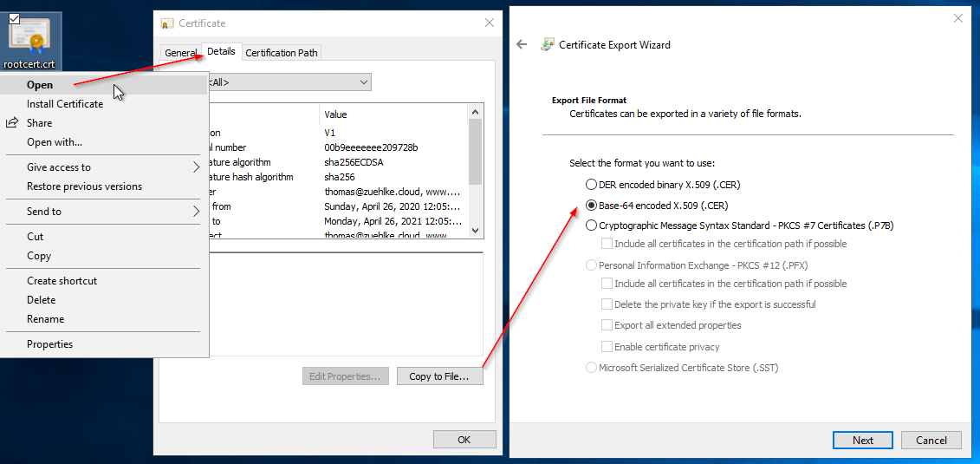
Task: Select the sha256ECDSA signature algorithm row
Action: 338,162
